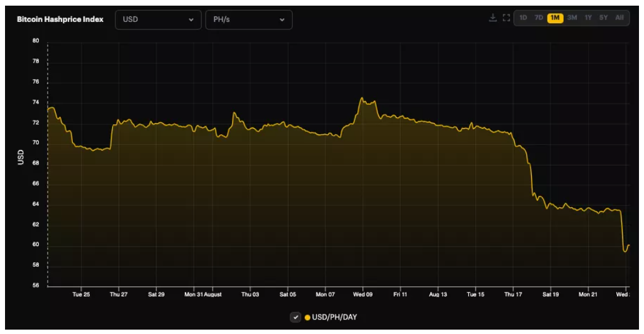Click the Thu 17 date on the x-axis
Screen dimensions: 644x334
click(513, 294)
